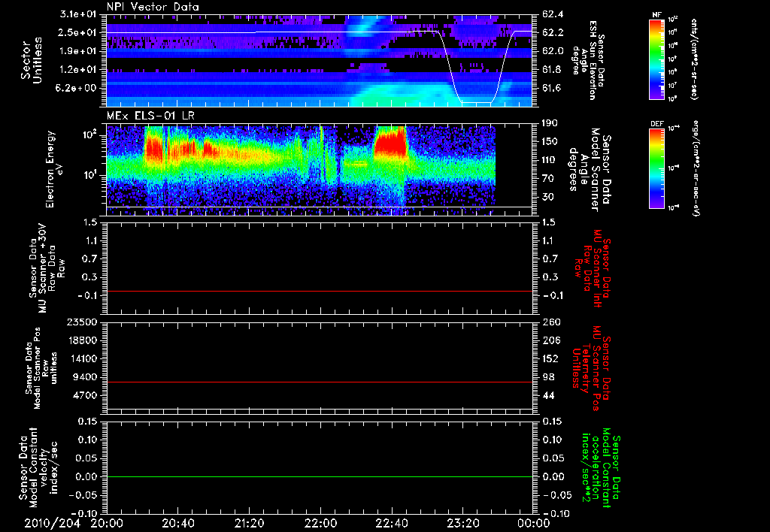Click the "1.9e+01" sector tick label
Screen dimensions: 770x532
coord(77,51)
